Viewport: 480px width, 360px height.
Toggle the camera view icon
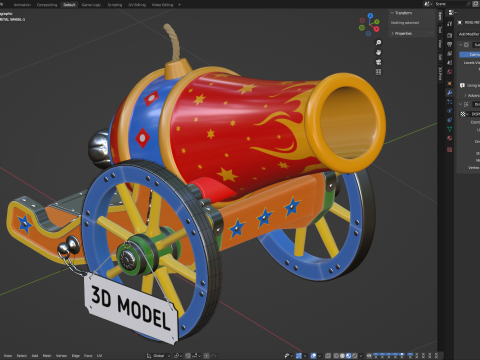378,62
